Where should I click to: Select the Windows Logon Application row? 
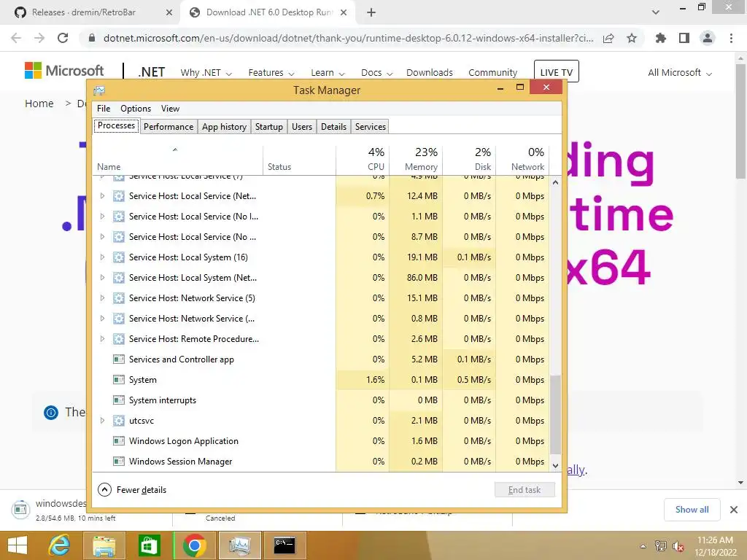click(x=321, y=441)
